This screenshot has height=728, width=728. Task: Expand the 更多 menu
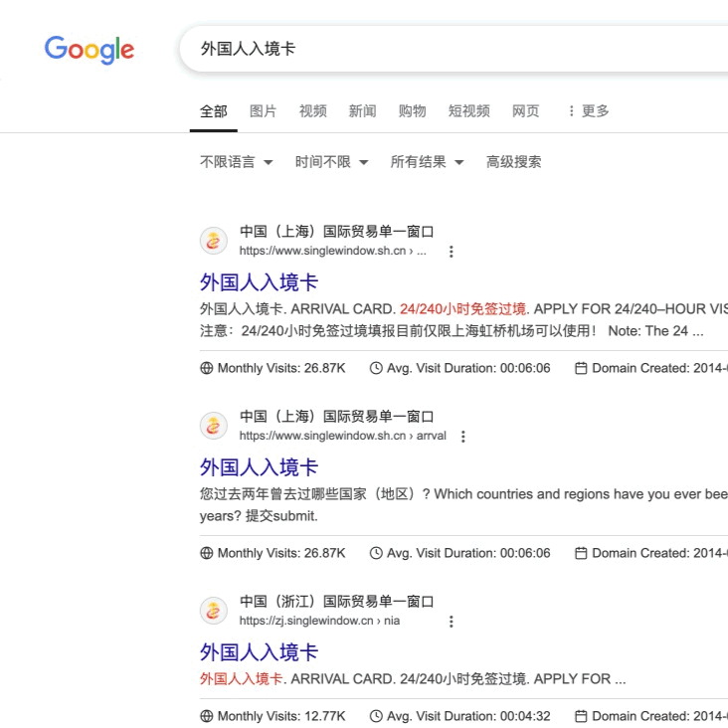[589, 111]
